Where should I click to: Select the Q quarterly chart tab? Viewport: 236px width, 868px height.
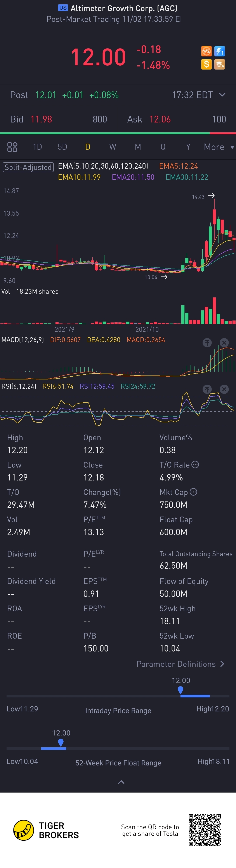[x=163, y=147]
